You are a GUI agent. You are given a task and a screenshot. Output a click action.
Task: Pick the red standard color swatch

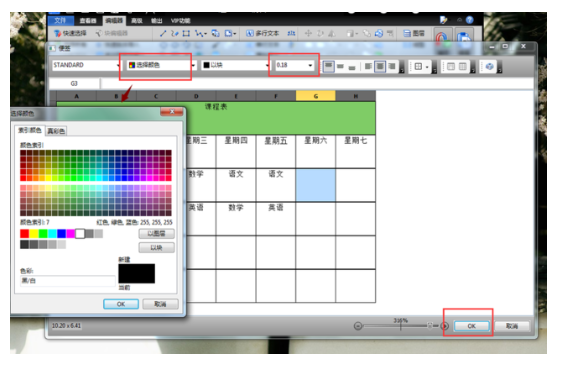click(x=24, y=234)
